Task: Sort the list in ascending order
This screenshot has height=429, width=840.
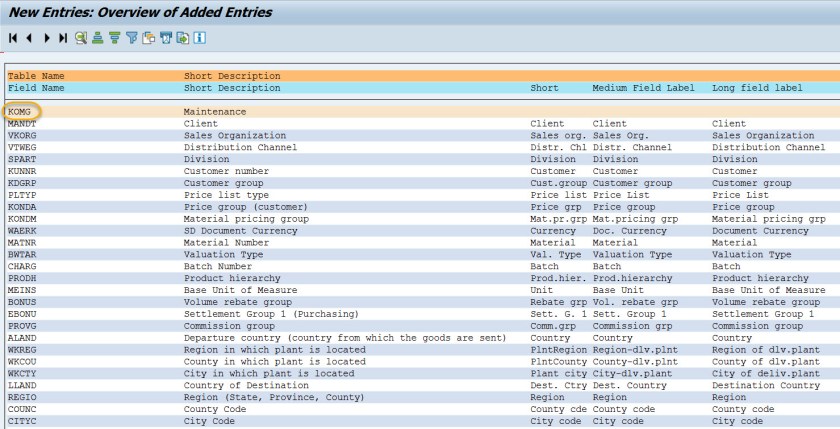Action: click(98, 38)
